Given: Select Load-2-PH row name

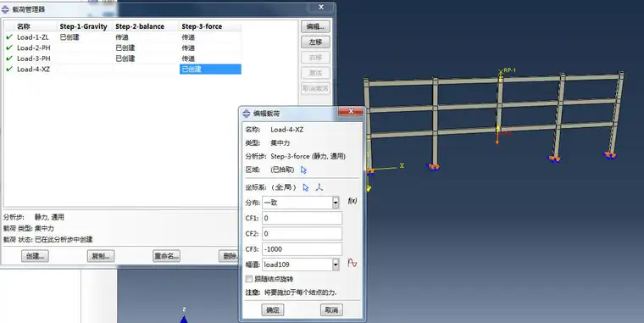Looking at the screenshot, I should [34, 47].
